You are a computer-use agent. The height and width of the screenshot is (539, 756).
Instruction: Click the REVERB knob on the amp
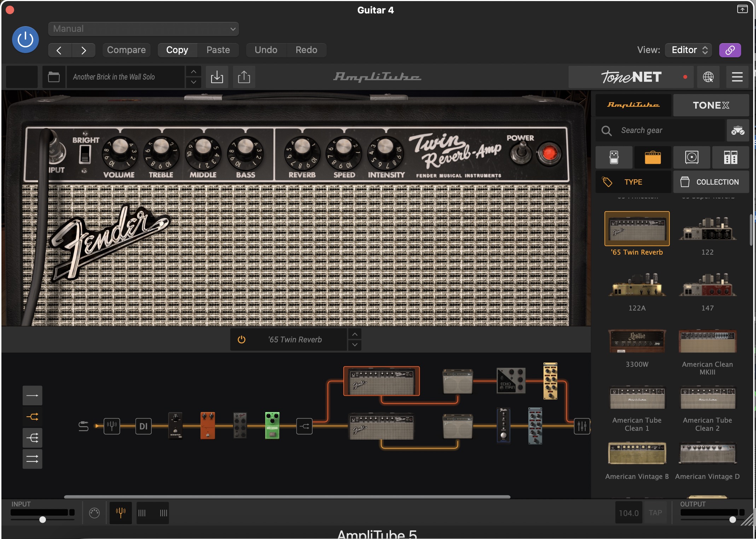[302, 153]
